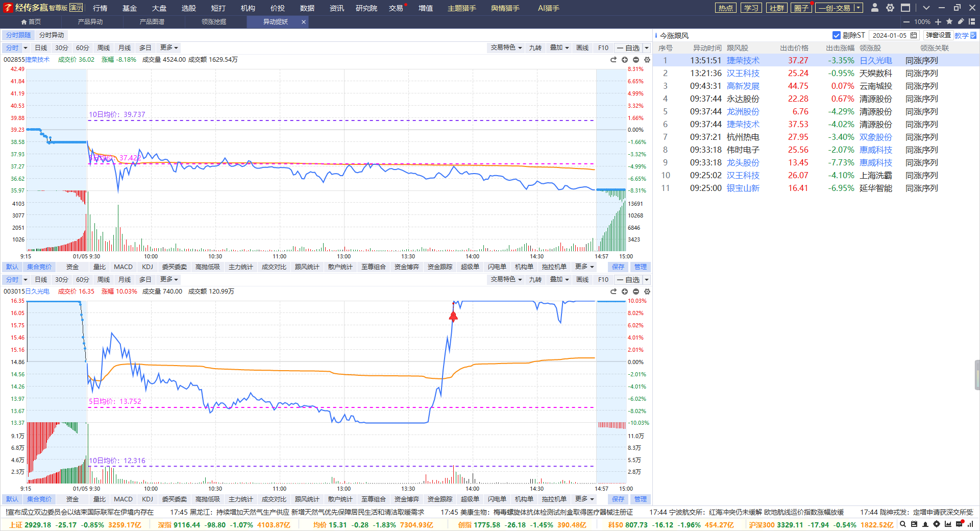Click the right edge vertical scrollbar handle
The image size is (980, 531).
(x=977, y=375)
